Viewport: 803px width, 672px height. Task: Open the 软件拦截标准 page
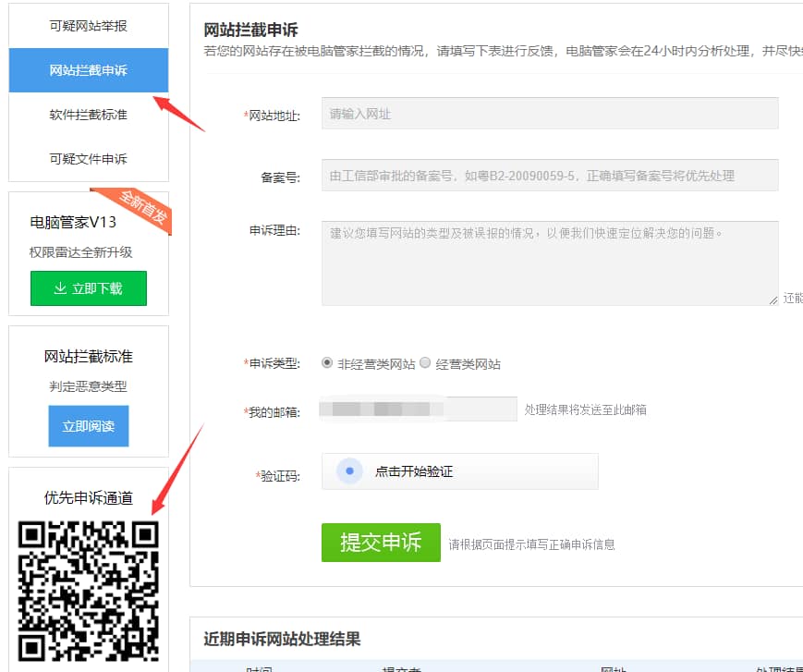88,115
